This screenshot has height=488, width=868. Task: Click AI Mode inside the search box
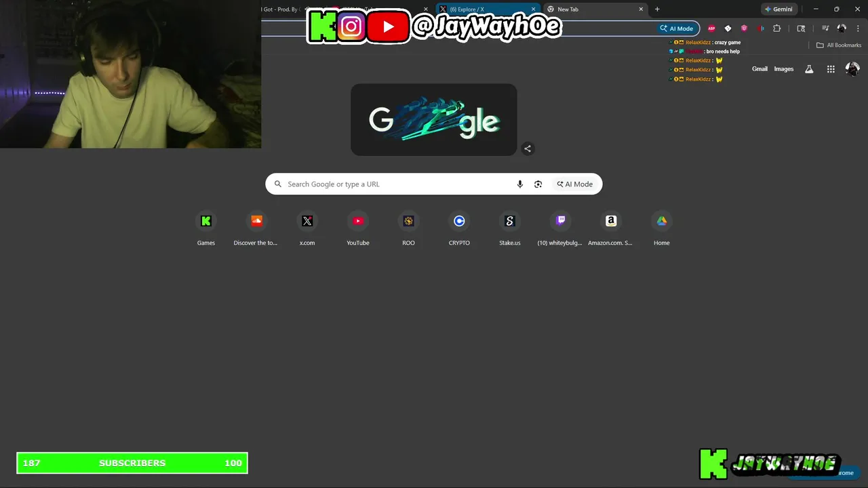coord(575,184)
